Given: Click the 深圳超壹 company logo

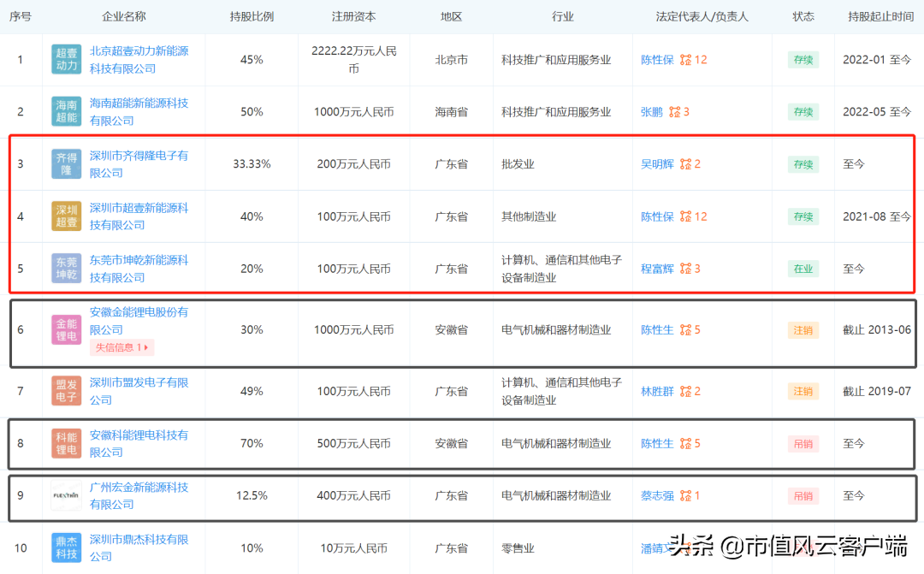Looking at the screenshot, I should point(66,216).
